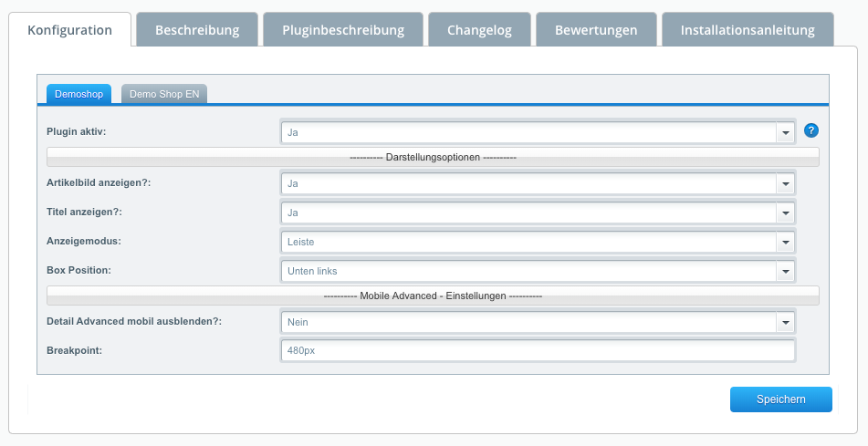Open the Bewertungen tab
This screenshot has height=446, width=868.
click(x=596, y=30)
